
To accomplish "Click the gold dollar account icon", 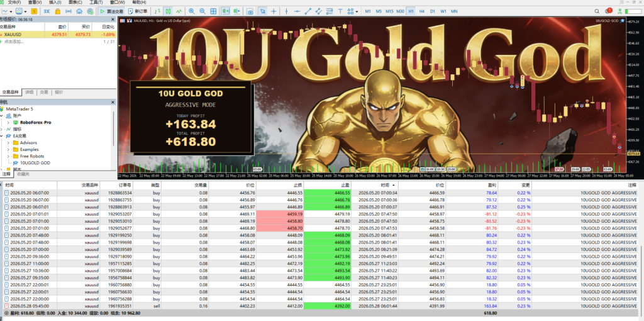I will (34, 11).
